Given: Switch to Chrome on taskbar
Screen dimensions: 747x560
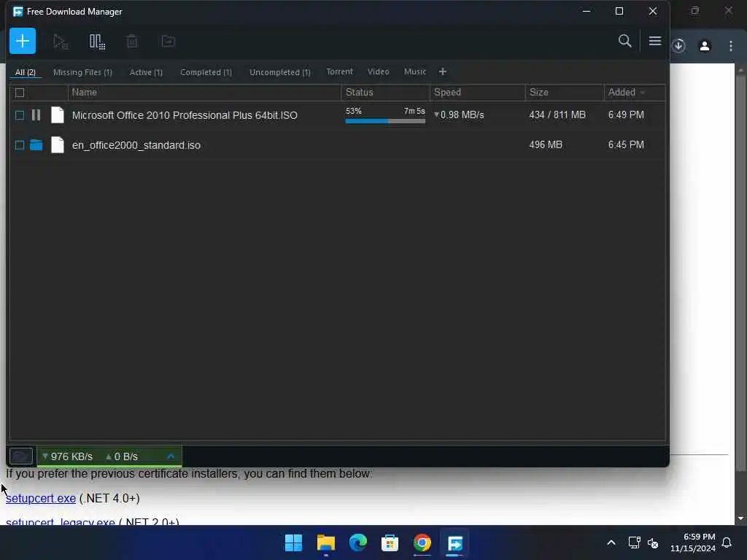Looking at the screenshot, I should [422, 542].
